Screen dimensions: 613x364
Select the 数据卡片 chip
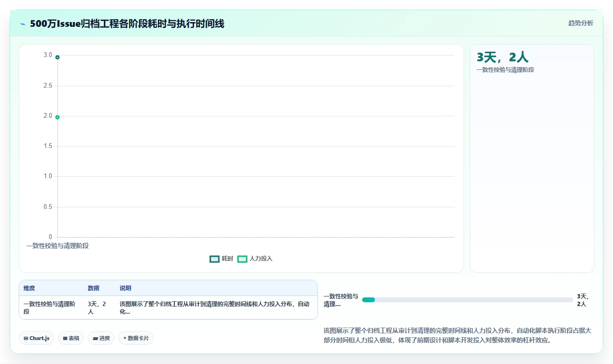click(136, 338)
